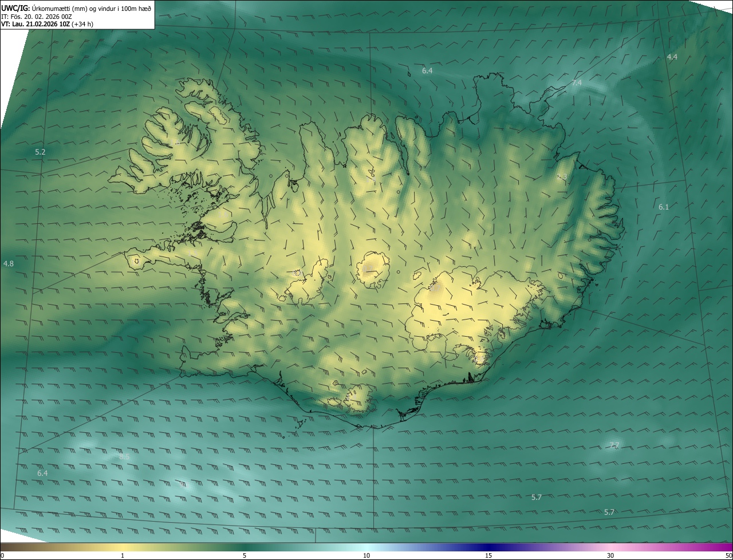Click the colorbar label '0'
This screenshot has width=733, height=560.
pyautogui.click(x=2, y=555)
